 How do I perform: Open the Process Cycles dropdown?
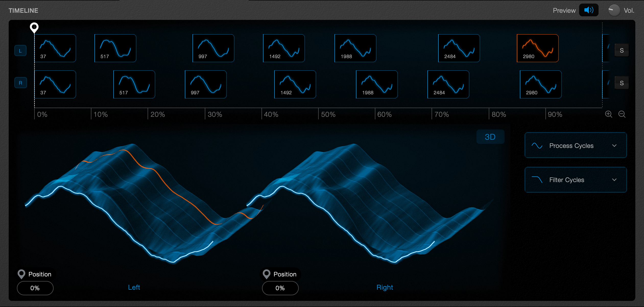[575, 145]
